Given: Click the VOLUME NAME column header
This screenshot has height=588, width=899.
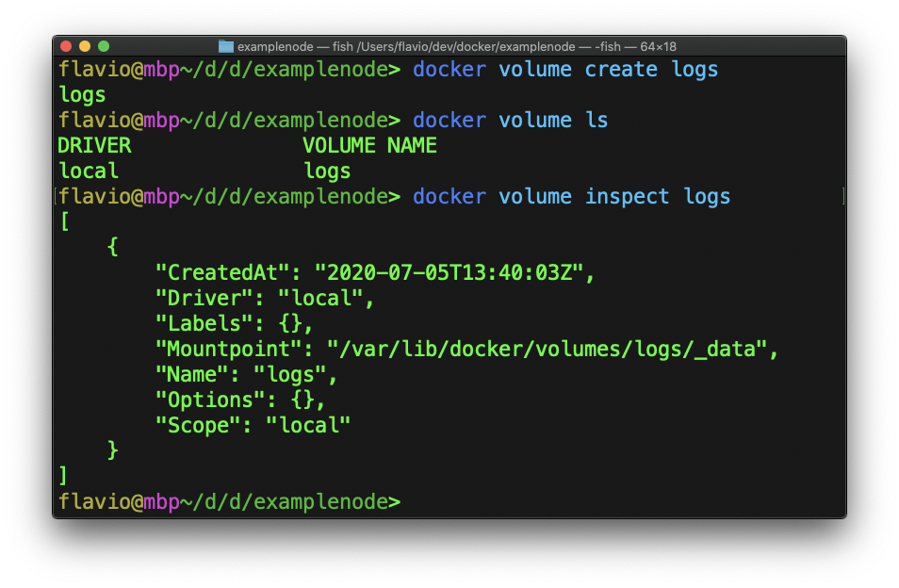Looking at the screenshot, I should 369,146.
